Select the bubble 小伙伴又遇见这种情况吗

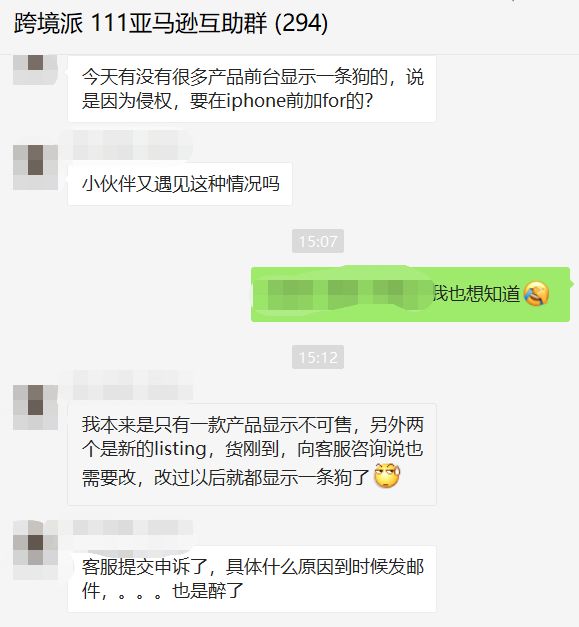click(x=180, y=184)
